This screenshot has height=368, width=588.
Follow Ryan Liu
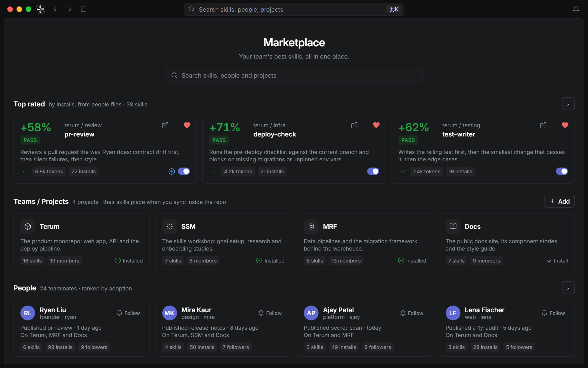[x=128, y=313]
